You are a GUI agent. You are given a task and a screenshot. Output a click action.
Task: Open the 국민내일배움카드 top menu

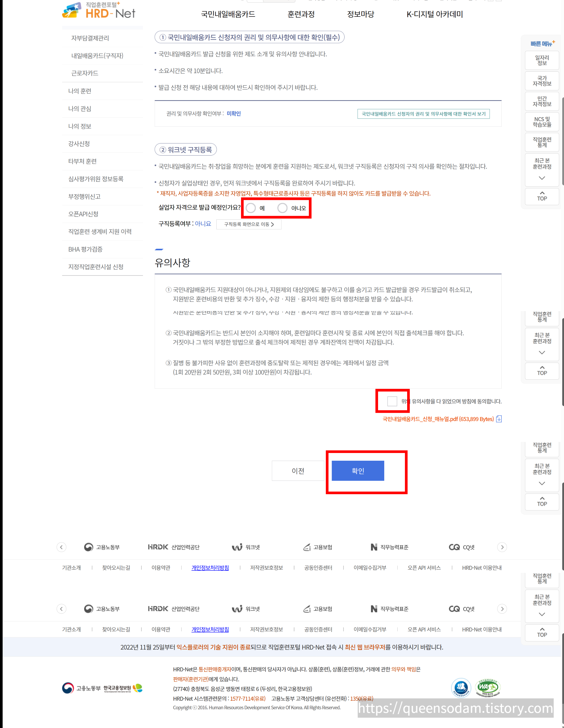pyautogui.click(x=228, y=14)
